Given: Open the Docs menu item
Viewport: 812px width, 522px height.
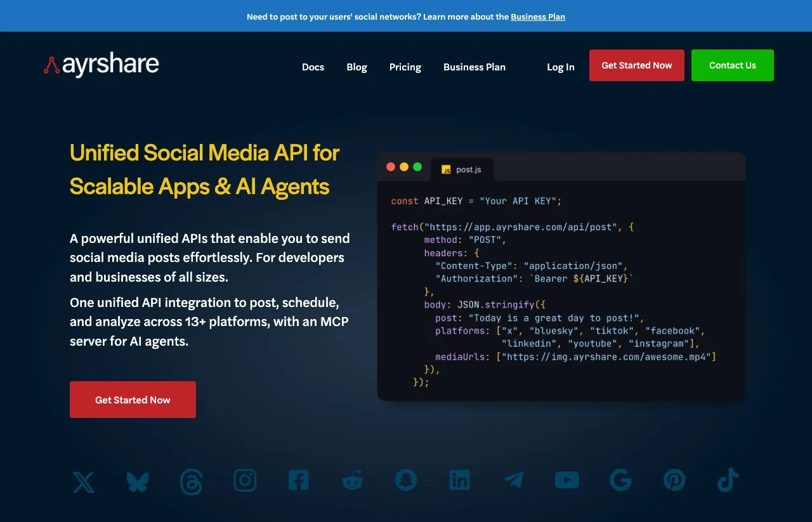Looking at the screenshot, I should coord(313,67).
